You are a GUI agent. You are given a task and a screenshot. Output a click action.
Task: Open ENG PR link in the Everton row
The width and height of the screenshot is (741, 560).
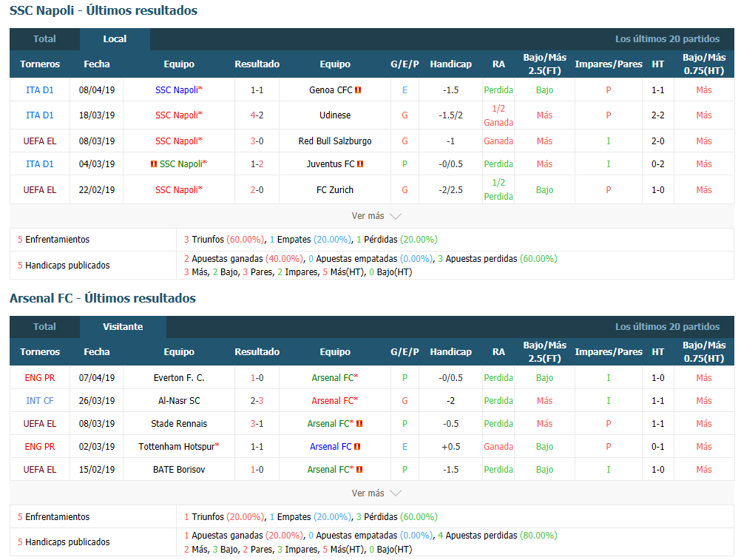pyautogui.click(x=40, y=378)
